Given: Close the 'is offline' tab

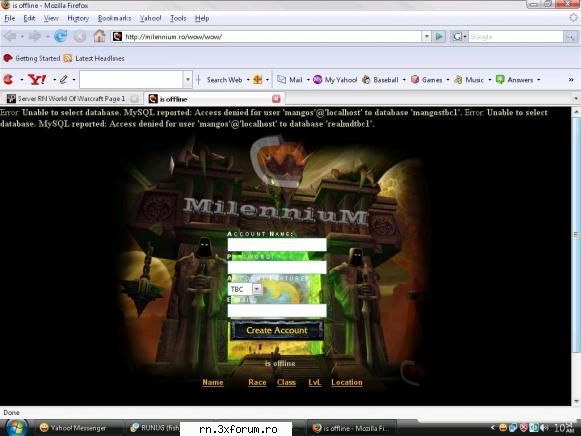Looking at the screenshot, I should (x=276, y=99).
